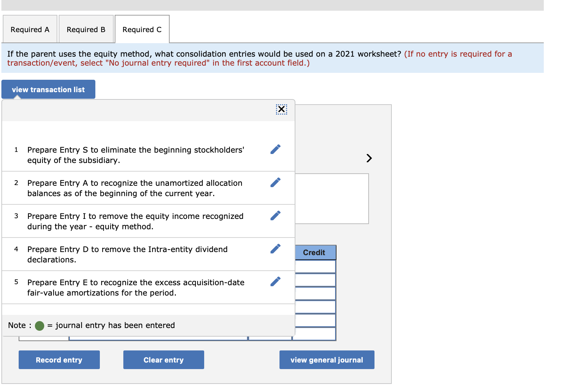Click pencil icon for Entry I transaction
Screen dimensions: 588x386
[x=275, y=215]
